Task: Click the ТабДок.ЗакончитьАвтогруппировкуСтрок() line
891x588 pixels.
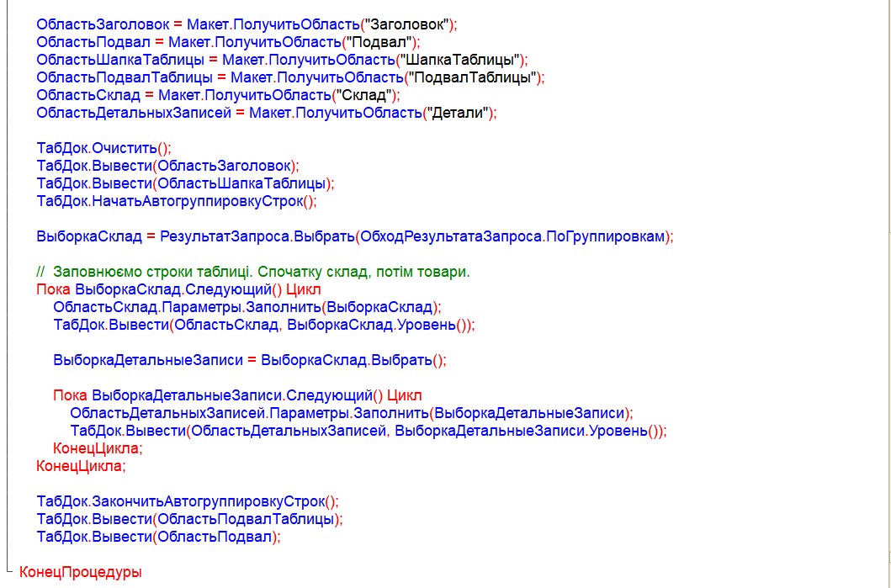Action: (x=188, y=501)
